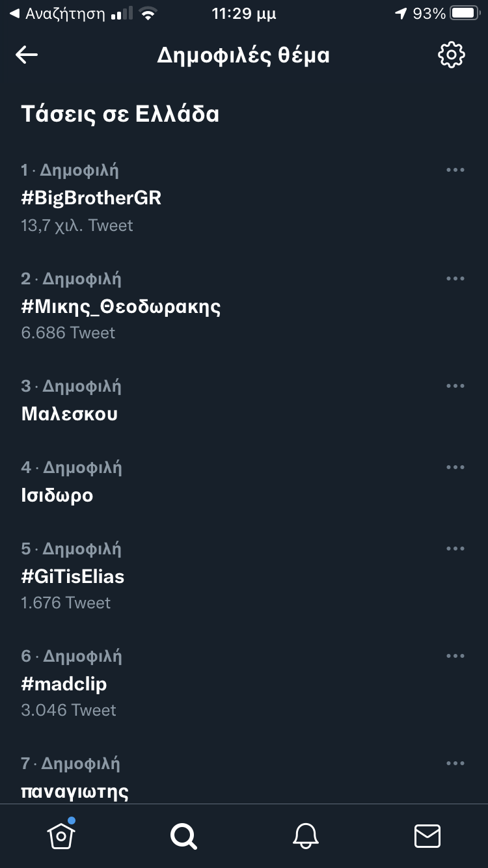This screenshot has height=868, width=488.
Task: Open trends settings gear icon
Action: (x=451, y=55)
